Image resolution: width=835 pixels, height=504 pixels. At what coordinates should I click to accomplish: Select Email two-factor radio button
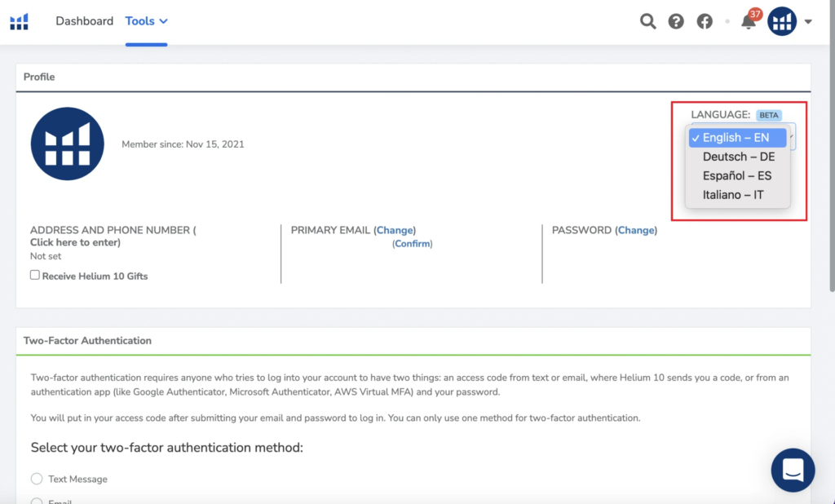click(37, 500)
